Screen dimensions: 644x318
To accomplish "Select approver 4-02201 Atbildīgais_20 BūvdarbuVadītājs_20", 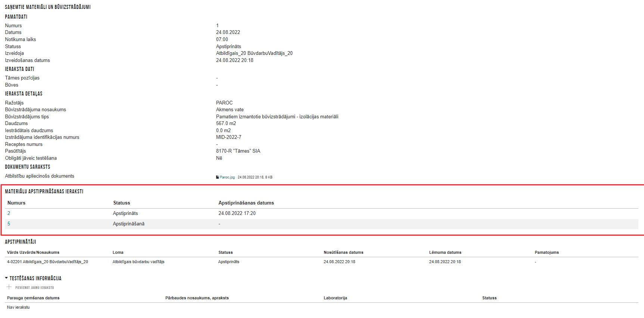I will click(x=47, y=262).
